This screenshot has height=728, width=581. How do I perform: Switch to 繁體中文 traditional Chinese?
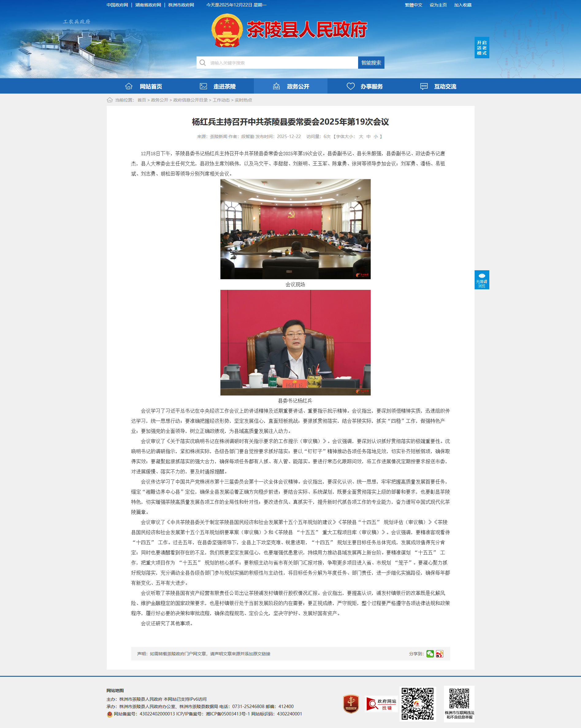(413, 5)
